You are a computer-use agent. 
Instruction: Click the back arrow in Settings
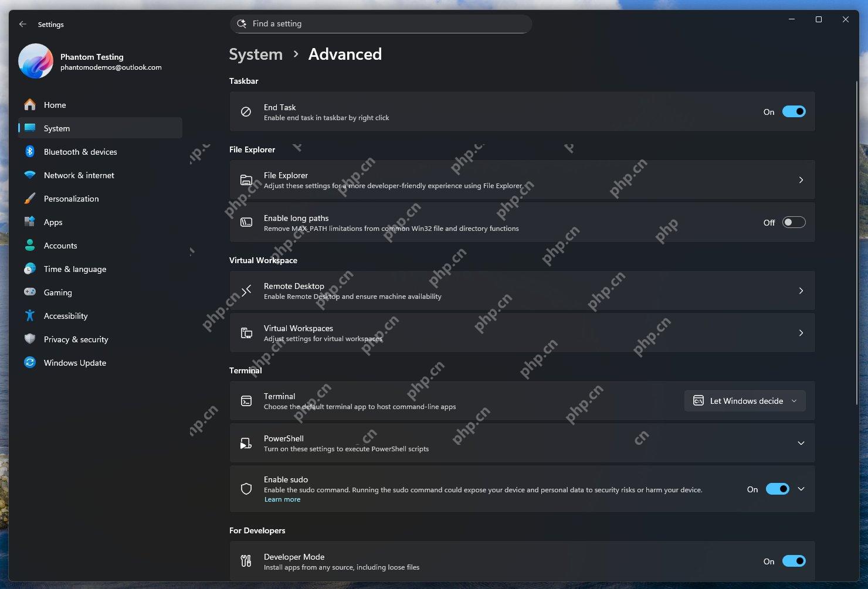(x=23, y=24)
